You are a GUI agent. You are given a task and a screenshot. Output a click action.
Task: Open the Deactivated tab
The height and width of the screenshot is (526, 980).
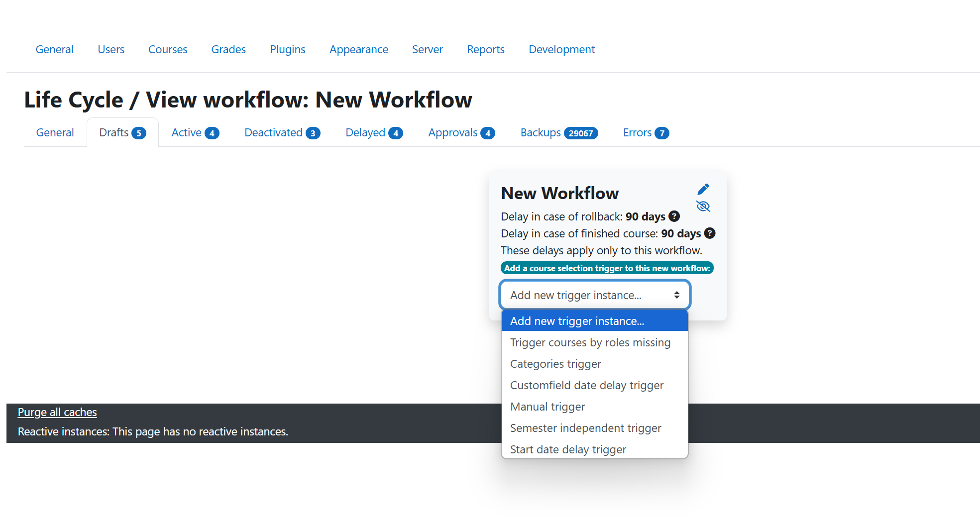click(x=282, y=133)
